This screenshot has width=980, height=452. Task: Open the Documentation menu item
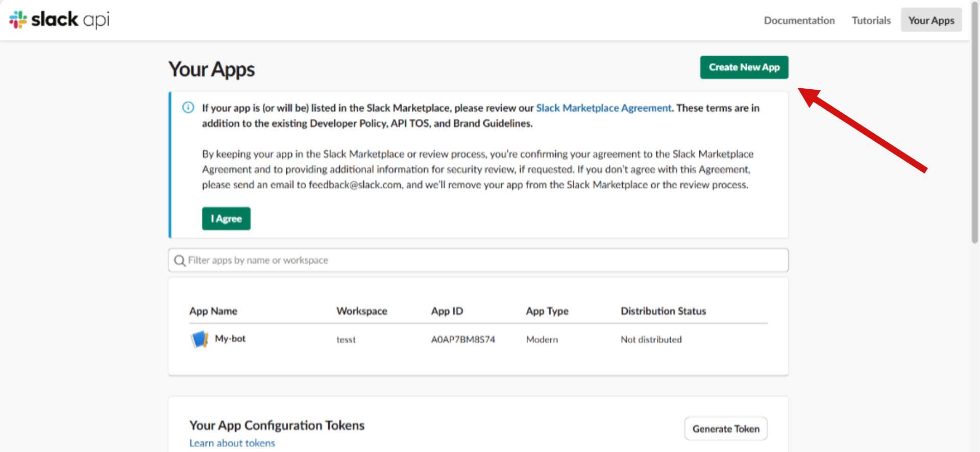click(x=799, y=20)
